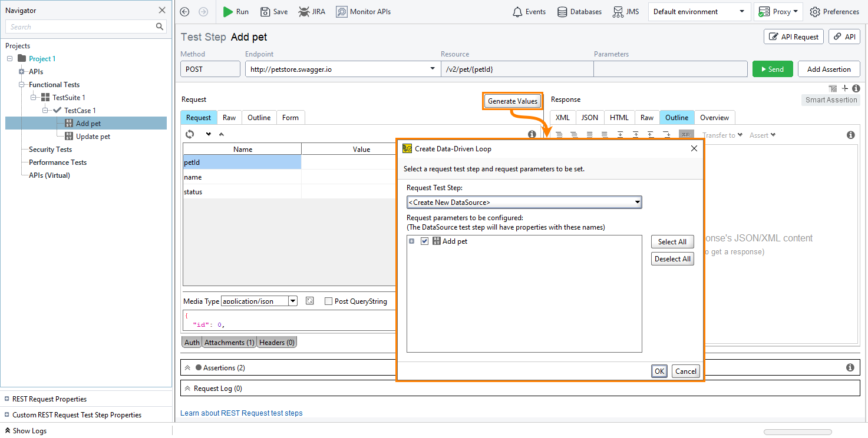Click the refresh parameters icon in Request
Image resolution: width=868 pixels, height=438 pixels.
[x=190, y=134]
